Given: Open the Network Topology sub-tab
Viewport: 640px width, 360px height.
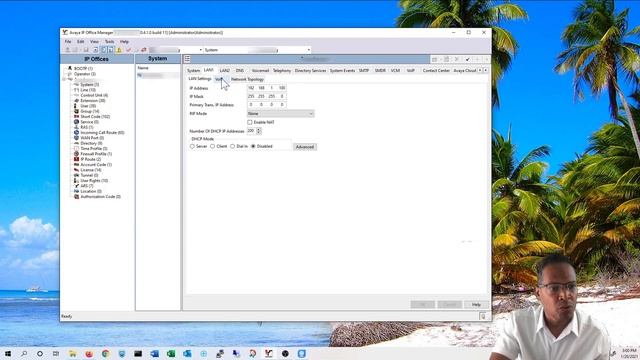Looking at the screenshot, I should coord(247,79).
